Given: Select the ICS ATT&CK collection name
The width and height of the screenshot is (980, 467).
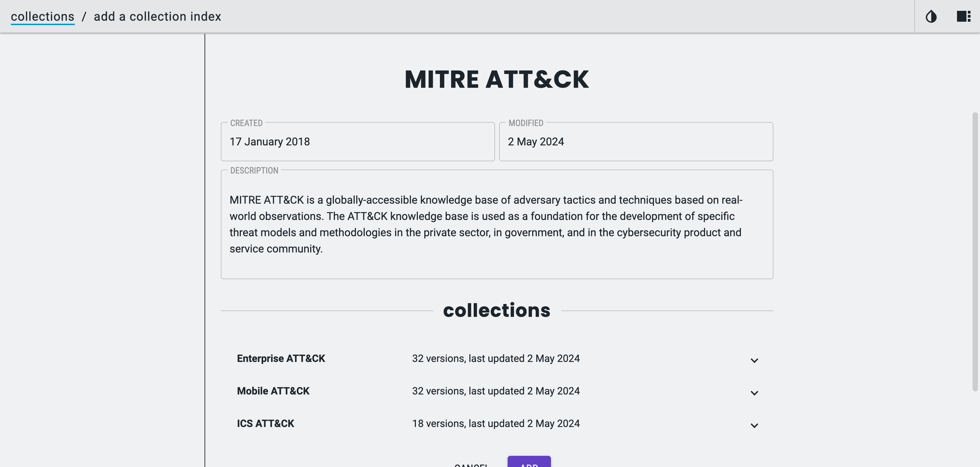Looking at the screenshot, I should tap(265, 424).
